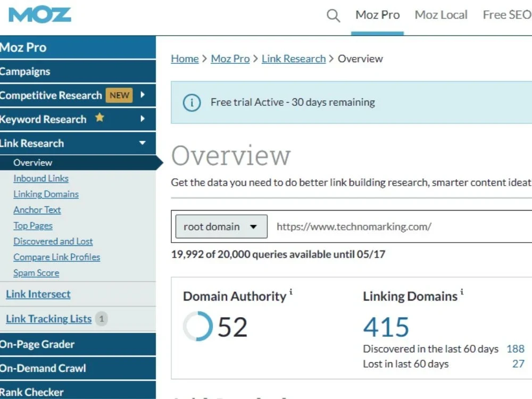Open Rank Checker in sidebar
The width and height of the screenshot is (532, 399).
(78, 390)
